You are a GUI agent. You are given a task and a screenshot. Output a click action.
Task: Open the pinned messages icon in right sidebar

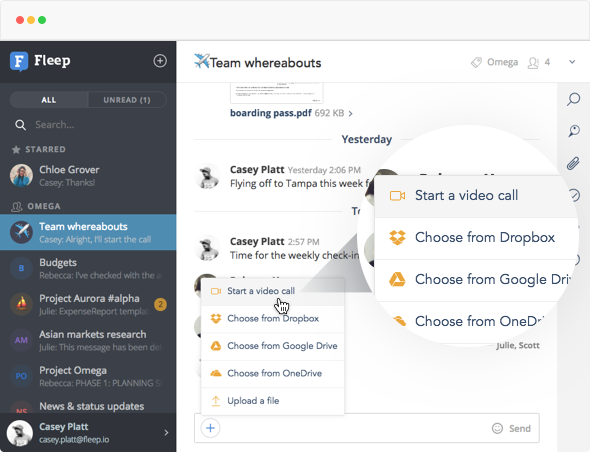tap(573, 131)
